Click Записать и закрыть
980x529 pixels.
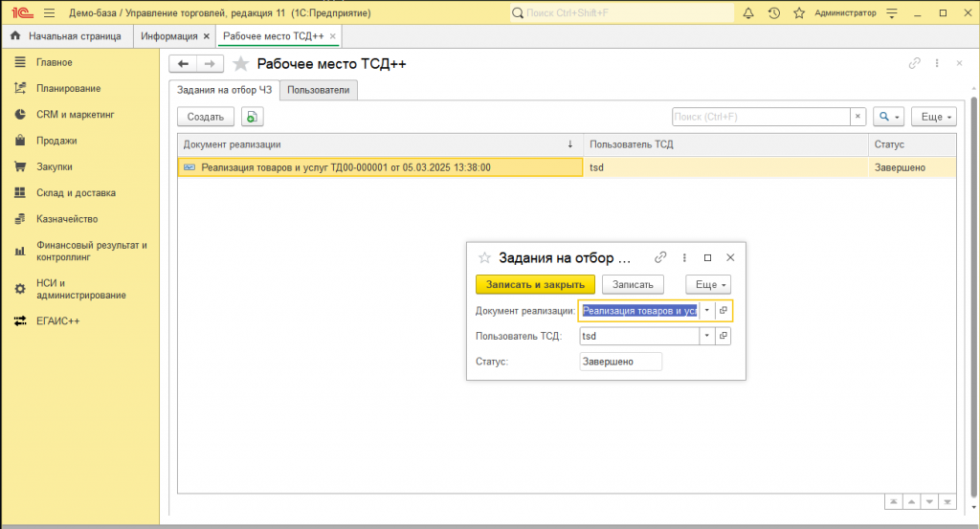click(x=535, y=284)
